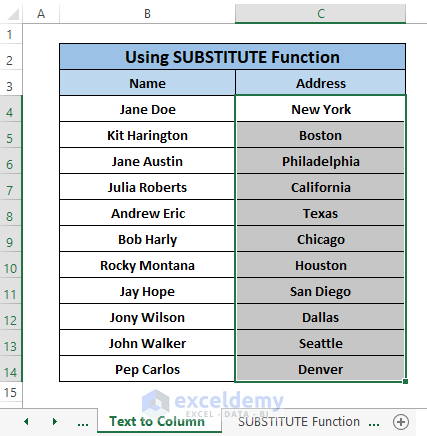Select column C header
Image resolution: width=427 pixels, height=436 pixels.
coord(320,14)
